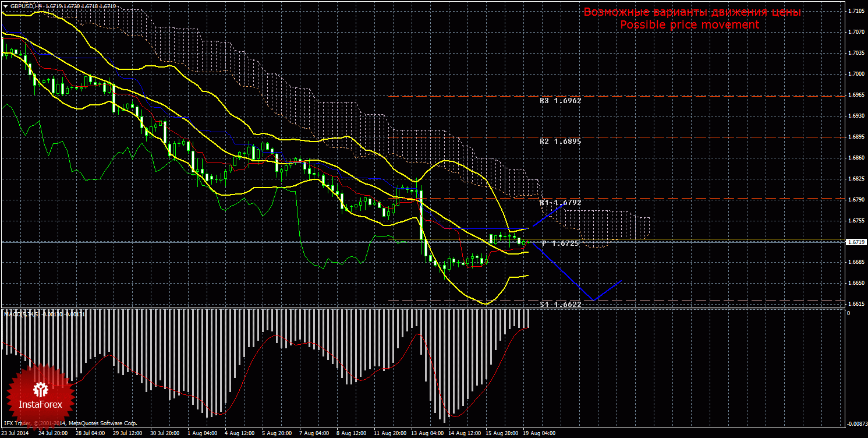Click the InstaForex text on the badge

click(x=40, y=403)
